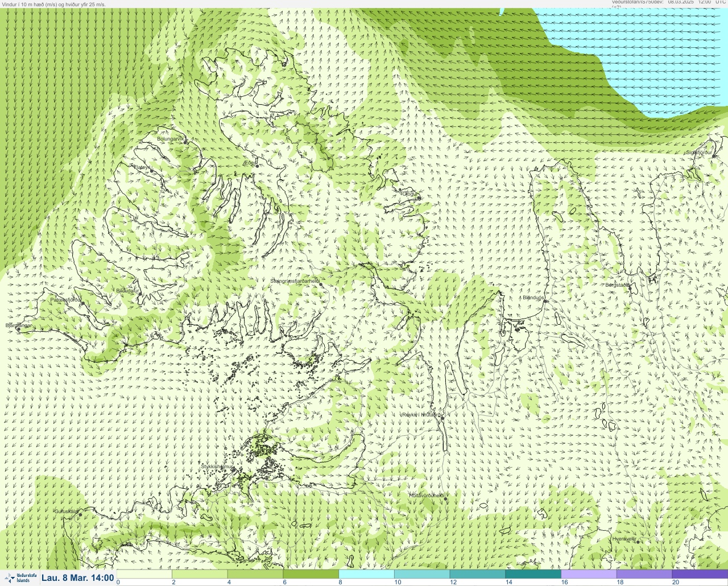
Task: Click the legend value '20'
Action: tap(676, 582)
